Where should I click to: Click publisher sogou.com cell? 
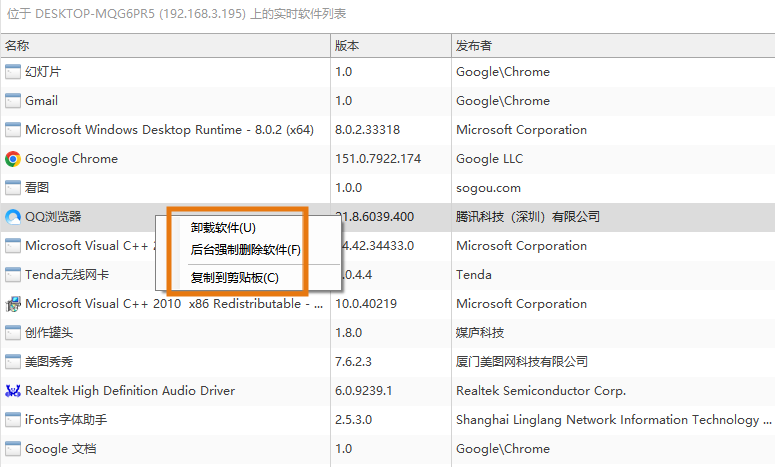coord(488,188)
